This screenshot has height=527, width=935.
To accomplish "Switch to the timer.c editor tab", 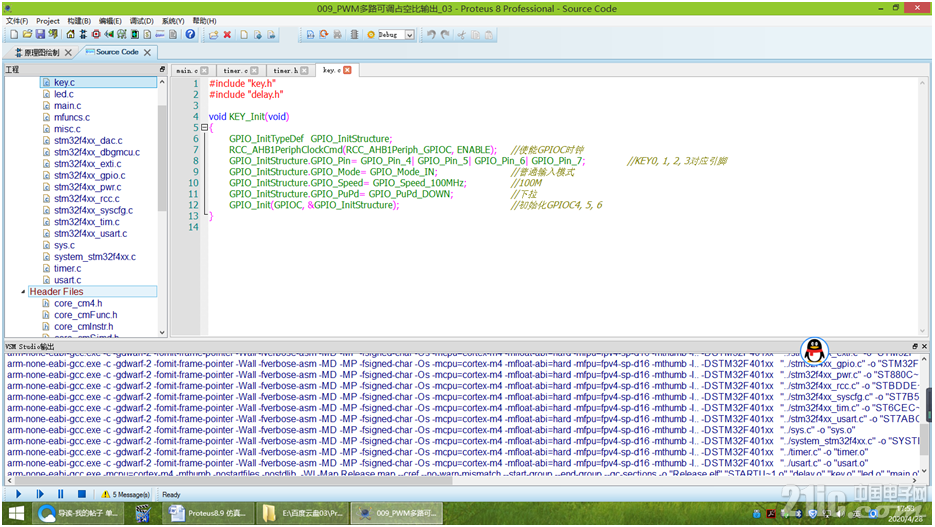I will pos(236,70).
